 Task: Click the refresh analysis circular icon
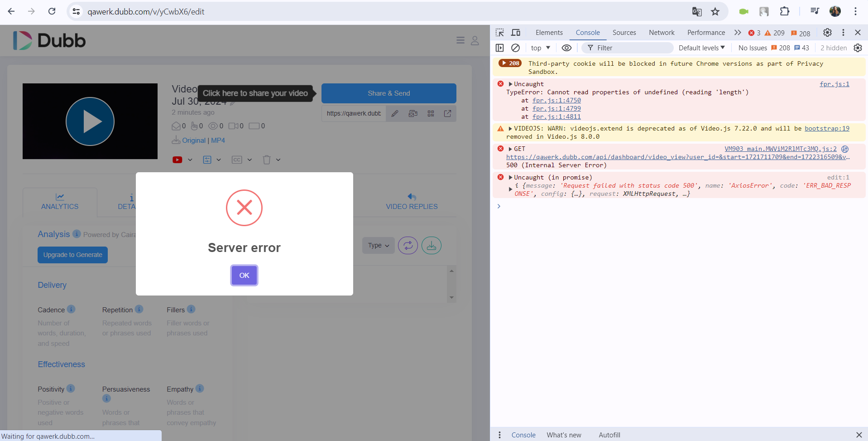click(x=408, y=245)
